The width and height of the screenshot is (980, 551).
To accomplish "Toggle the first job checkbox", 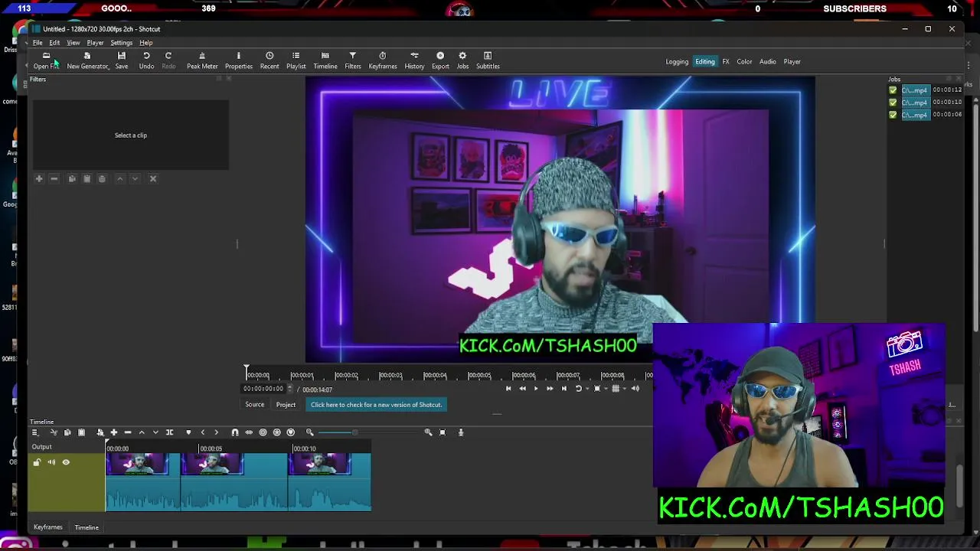I will click(x=893, y=90).
